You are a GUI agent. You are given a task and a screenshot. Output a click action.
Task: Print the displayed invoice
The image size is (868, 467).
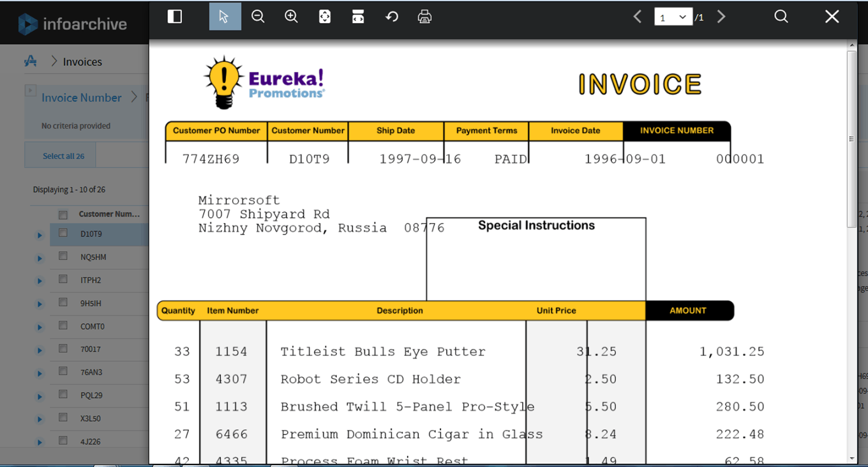(x=424, y=17)
